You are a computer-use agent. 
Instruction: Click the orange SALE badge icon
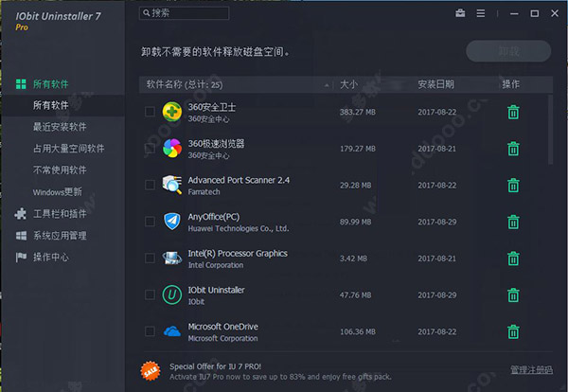(151, 371)
